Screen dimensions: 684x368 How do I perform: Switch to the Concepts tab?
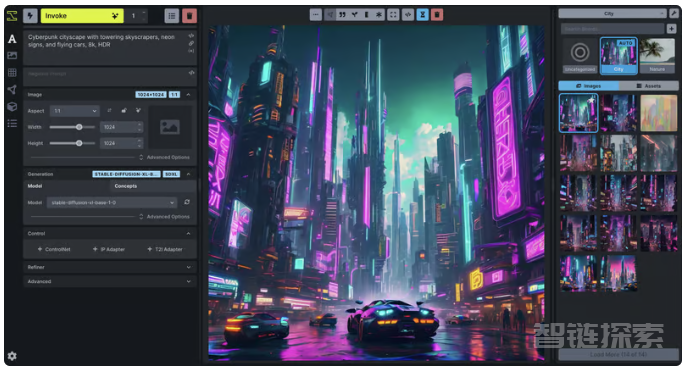(126, 186)
